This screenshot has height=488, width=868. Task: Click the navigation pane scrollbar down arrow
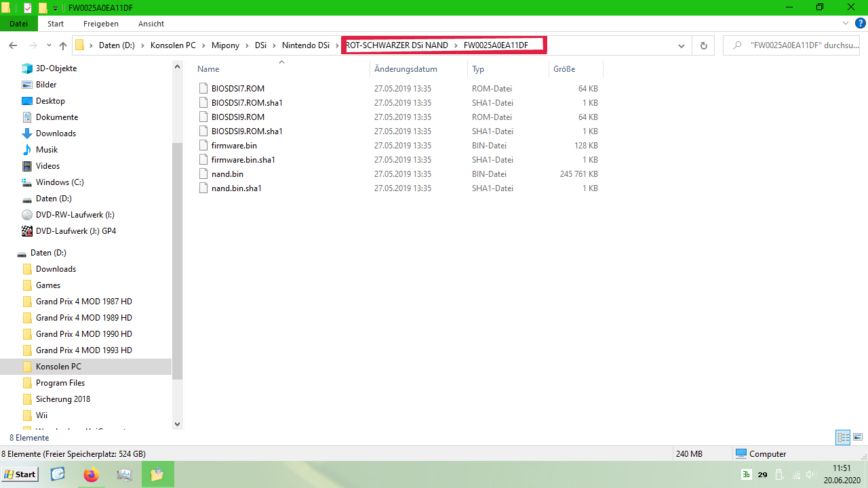[178, 424]
